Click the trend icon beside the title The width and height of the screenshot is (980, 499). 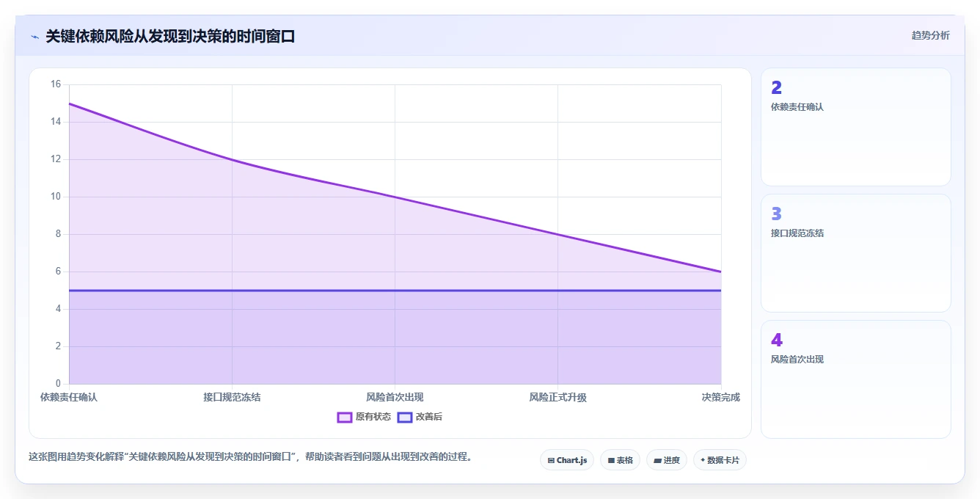click(x=34, y=37)
